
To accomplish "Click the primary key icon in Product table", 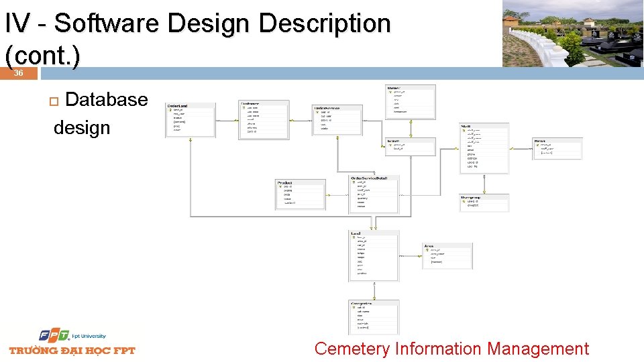I will click(x=281, y=187).
